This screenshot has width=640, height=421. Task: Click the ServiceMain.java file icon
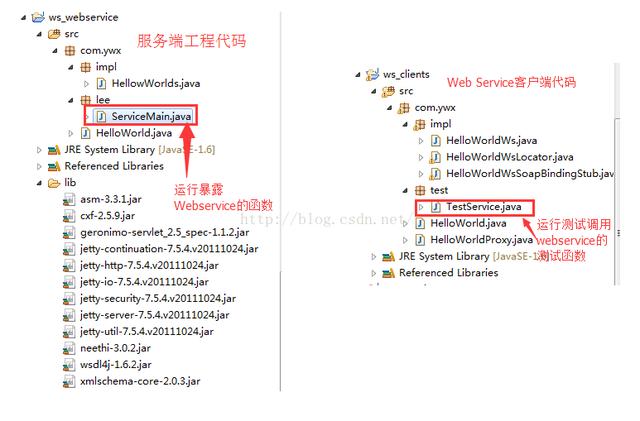tap(101, 117)
